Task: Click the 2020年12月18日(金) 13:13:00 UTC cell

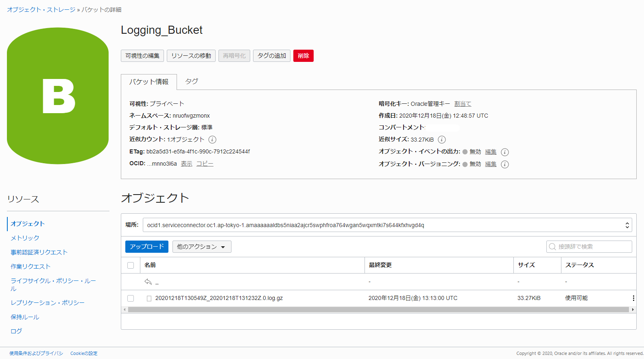Action: pos(413,298)
